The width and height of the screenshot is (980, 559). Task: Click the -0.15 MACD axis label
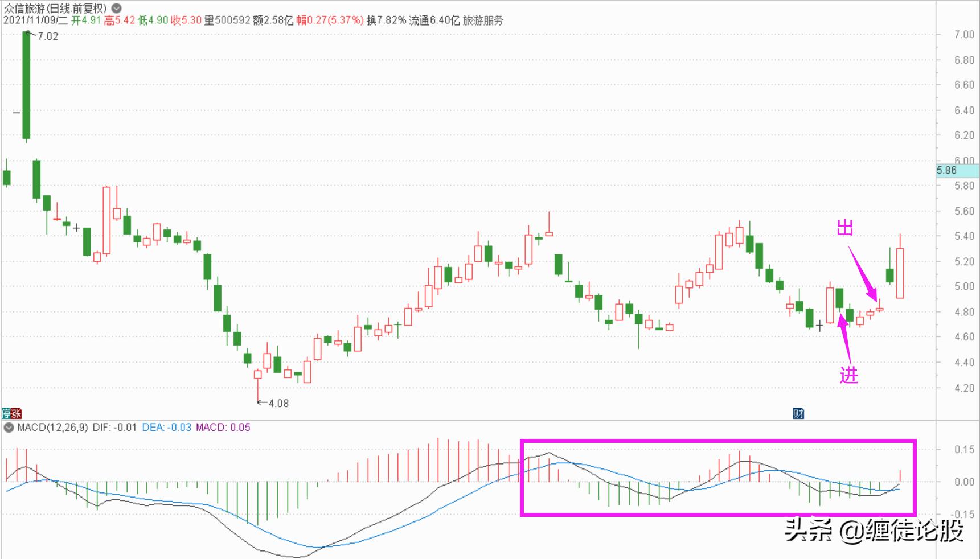point(963,514)
